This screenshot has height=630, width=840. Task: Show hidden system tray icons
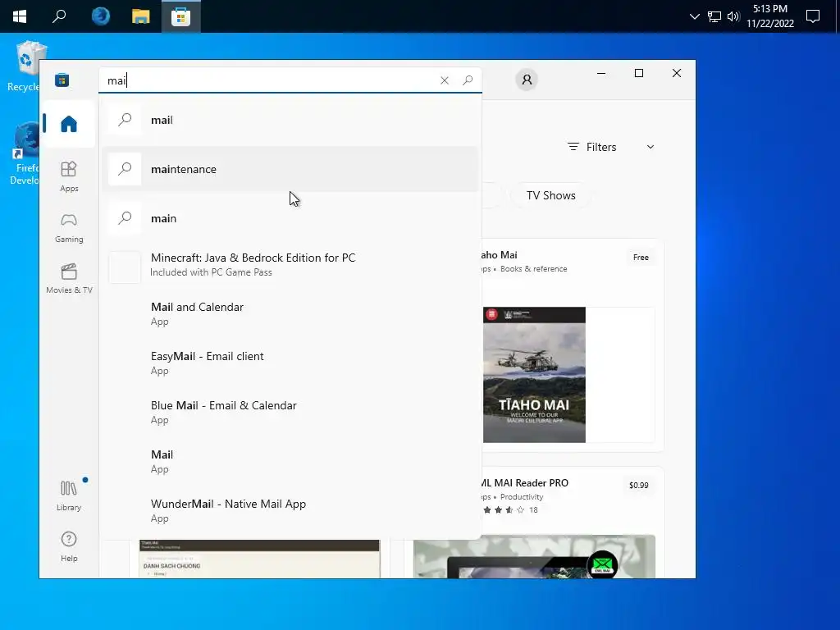coord(694,16)
